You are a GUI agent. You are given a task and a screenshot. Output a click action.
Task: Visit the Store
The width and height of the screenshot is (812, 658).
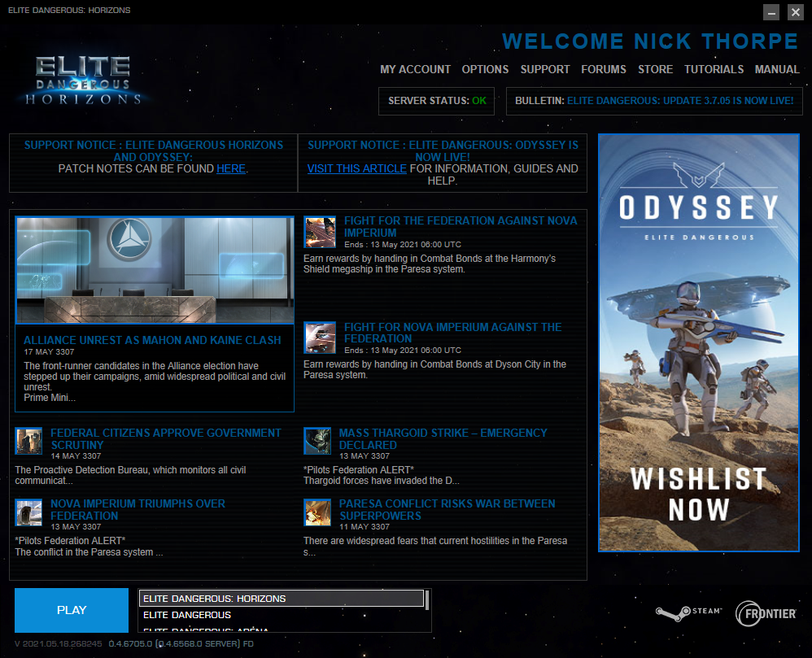655,69
